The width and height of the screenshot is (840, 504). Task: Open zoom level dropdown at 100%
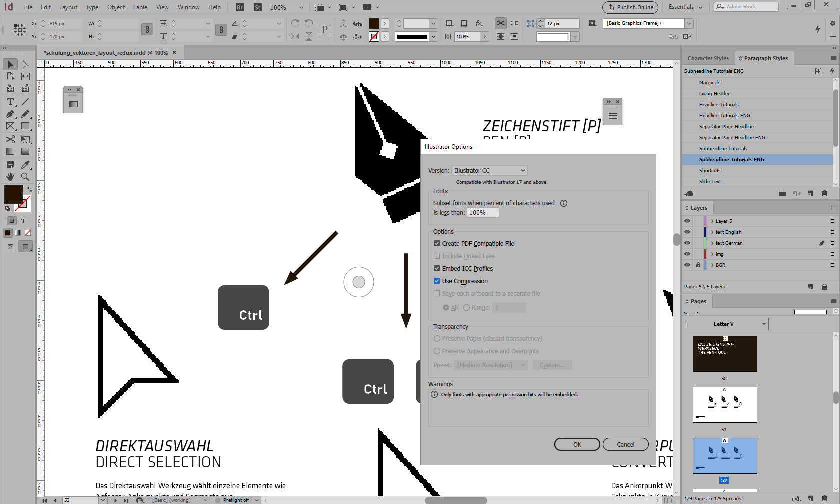pos(301,8)
